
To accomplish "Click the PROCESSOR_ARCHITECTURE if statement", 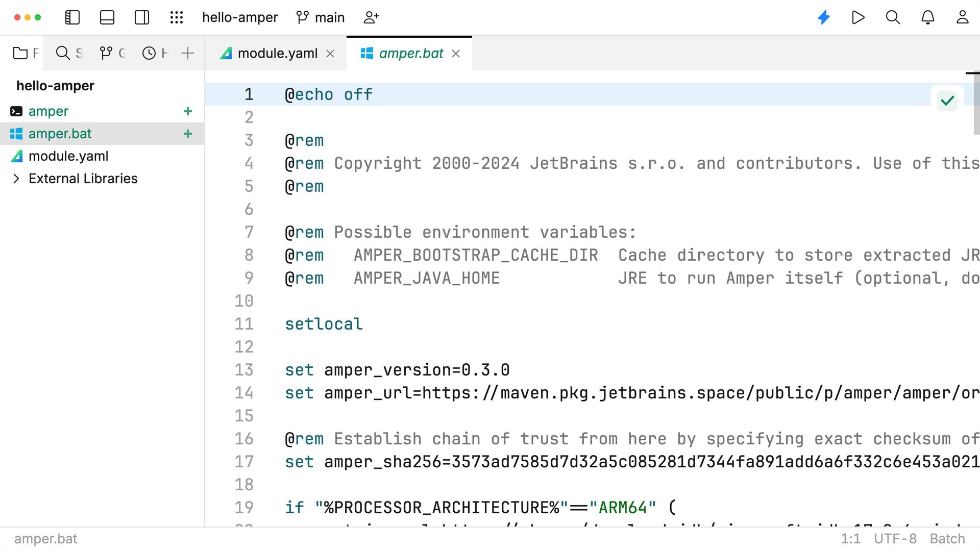I will (480, 508).
